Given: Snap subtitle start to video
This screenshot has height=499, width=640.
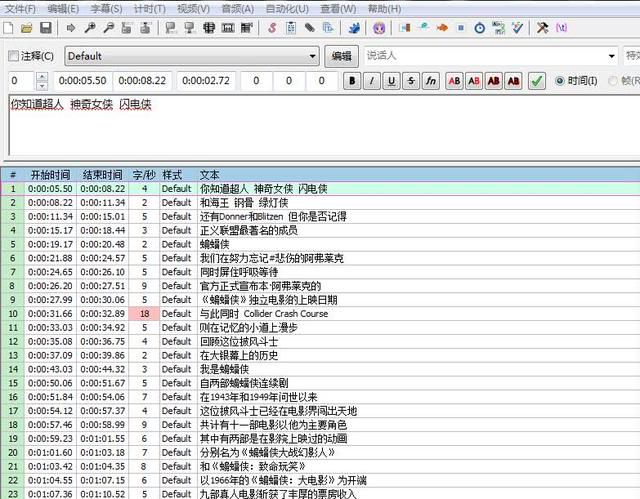Looking at the screenshot, I should coord(171,28).
